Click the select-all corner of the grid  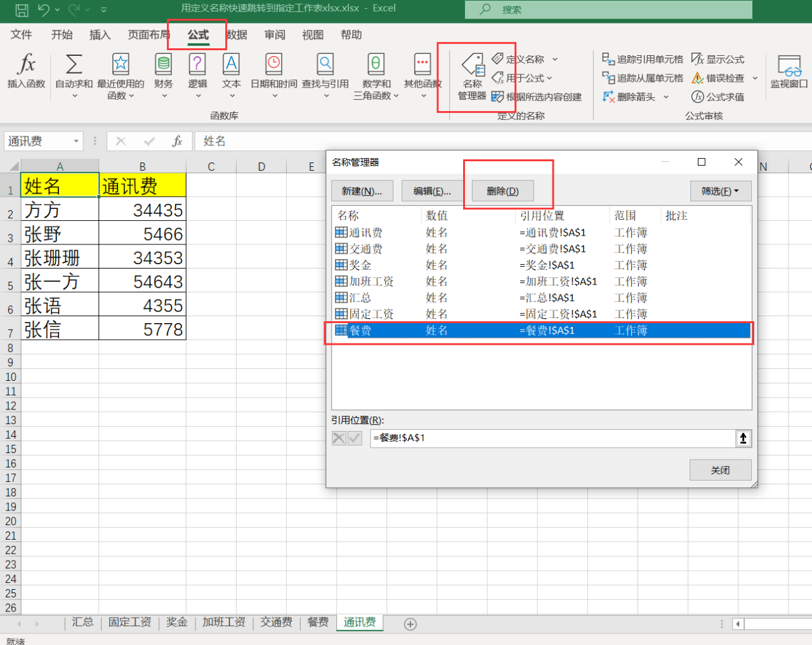click(x=12, y=166)
